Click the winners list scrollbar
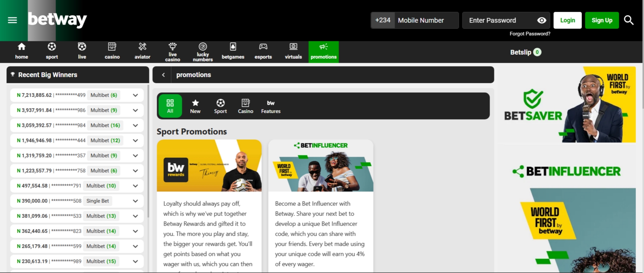Screen dimensions: 644x273 pyautogui.click(x=148, y=151)
